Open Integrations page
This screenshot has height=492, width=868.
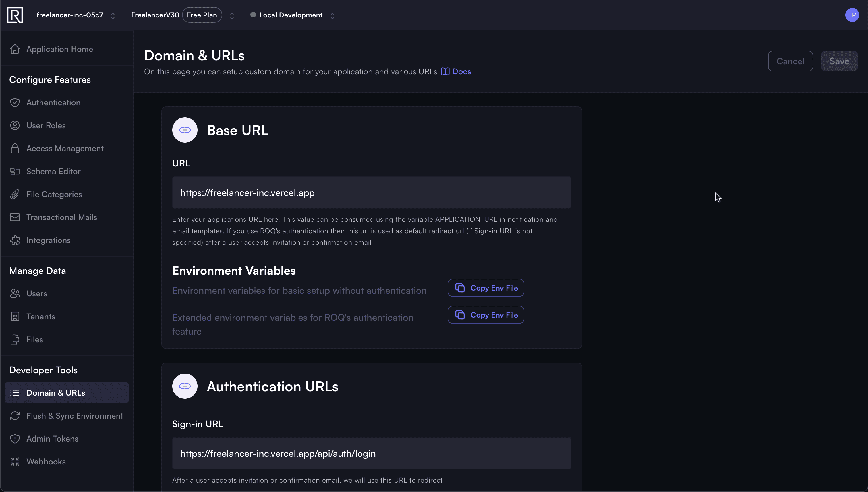tap(67, 240)
